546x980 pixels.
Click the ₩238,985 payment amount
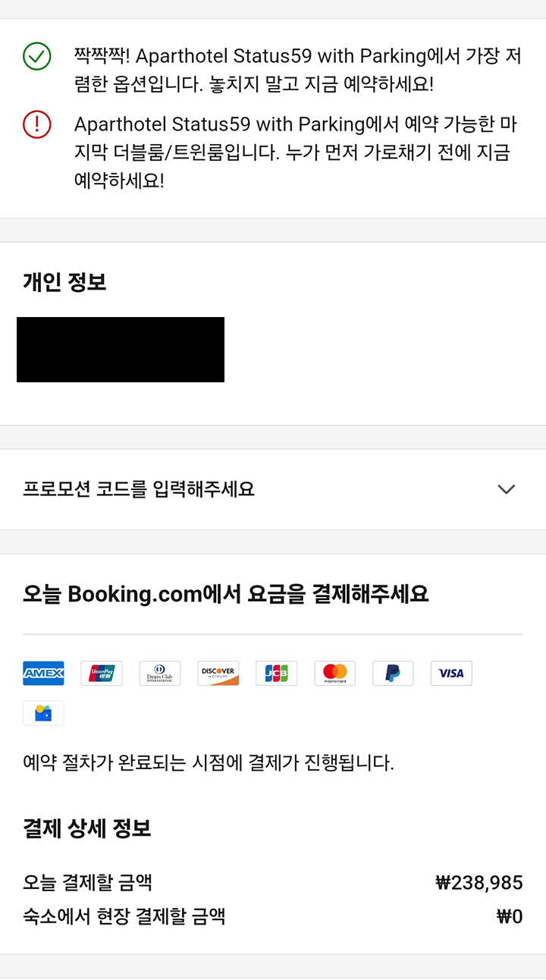[484, 882]
